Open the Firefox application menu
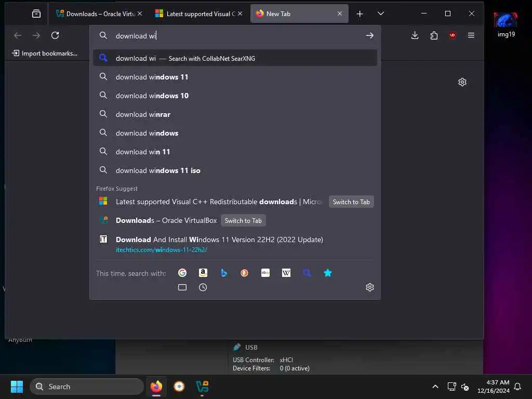Viewport: 532px width, 399px height. (471, 35)
